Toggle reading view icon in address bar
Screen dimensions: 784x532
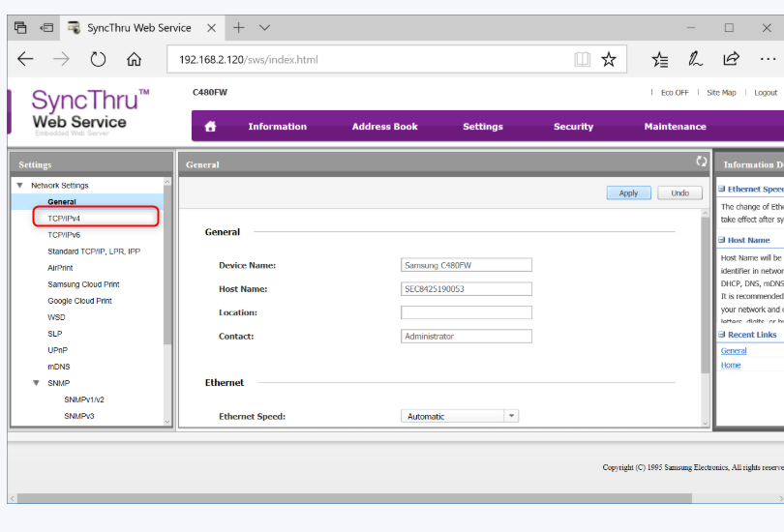[x=582, y=59]
